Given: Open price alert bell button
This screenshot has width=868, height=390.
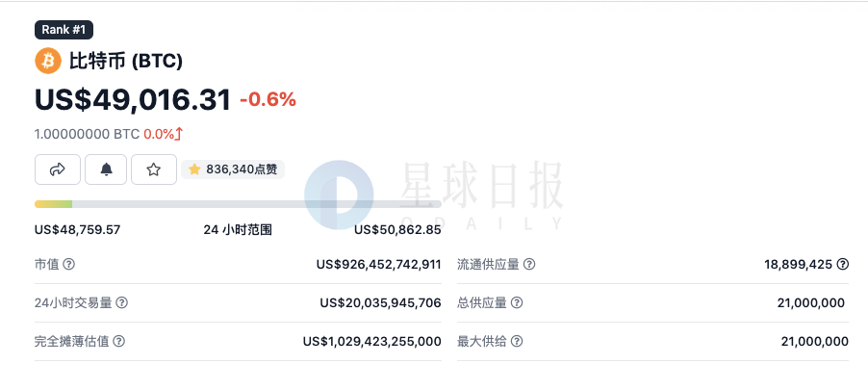Looking at the screenshot, I should pyautogui.click(x=106, y=169).
